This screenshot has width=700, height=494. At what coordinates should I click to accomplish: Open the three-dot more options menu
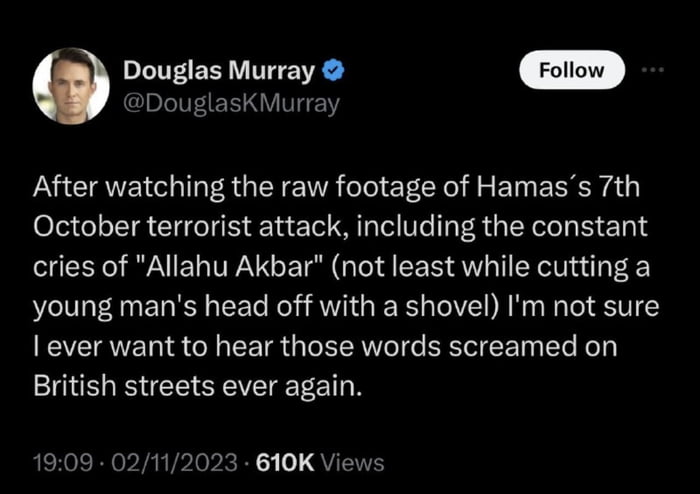coord(653,70)
